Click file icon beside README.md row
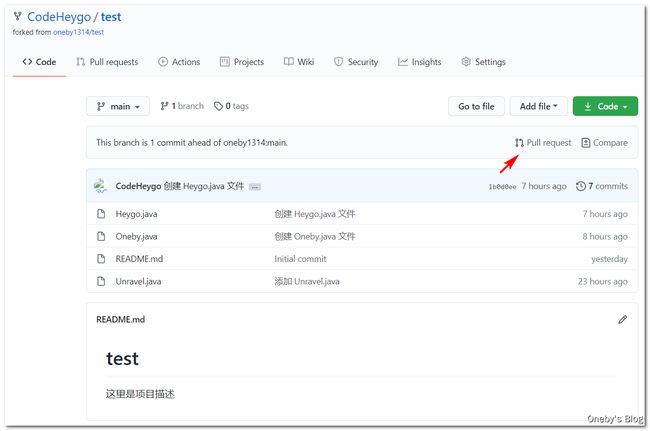The width and height of the screenshot is (650, 431). pyautogui.click(x=101, y=259)
